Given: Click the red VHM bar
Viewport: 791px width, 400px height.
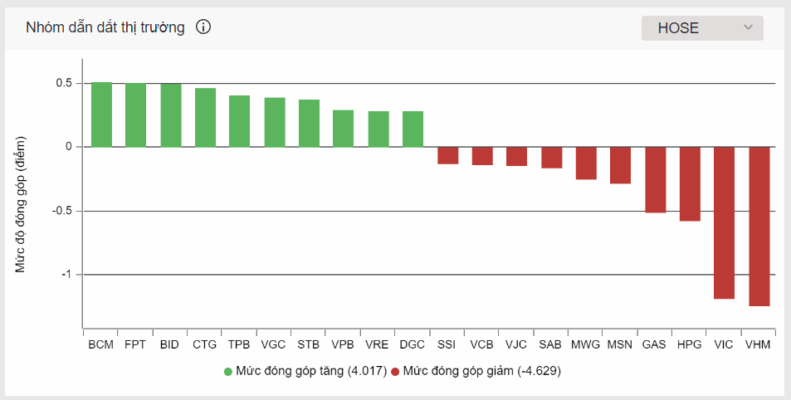Looking at the screenshot, I should click(x=759, y=226).
